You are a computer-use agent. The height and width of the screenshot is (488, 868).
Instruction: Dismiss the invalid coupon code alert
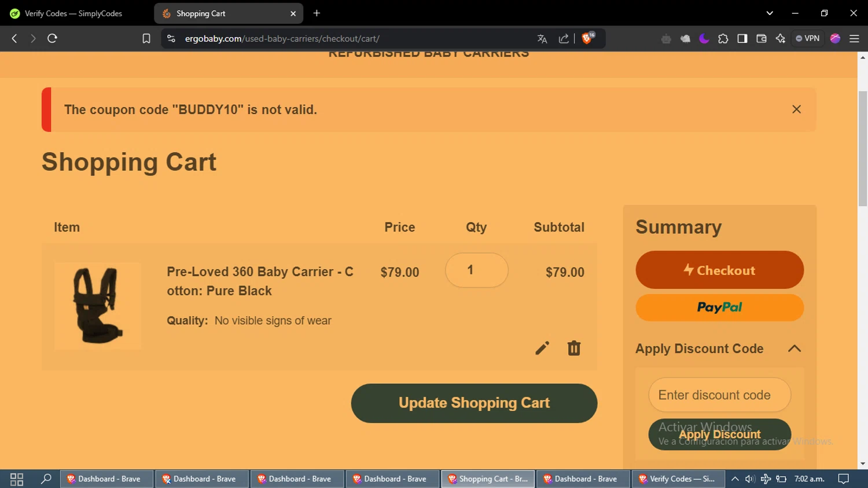796,109
